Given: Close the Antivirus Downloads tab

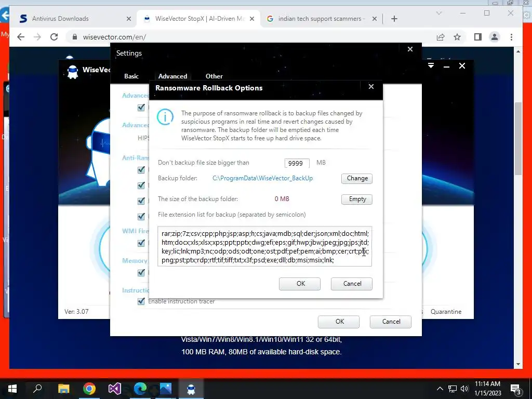Looking at the screenshot, I should [x=129, y=19].
